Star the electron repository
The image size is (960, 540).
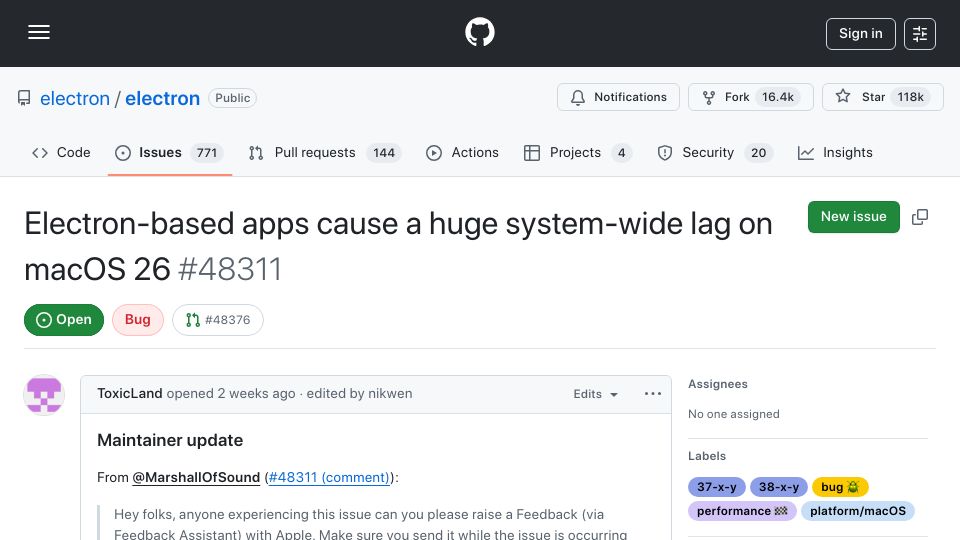click(x=882, y=97)
